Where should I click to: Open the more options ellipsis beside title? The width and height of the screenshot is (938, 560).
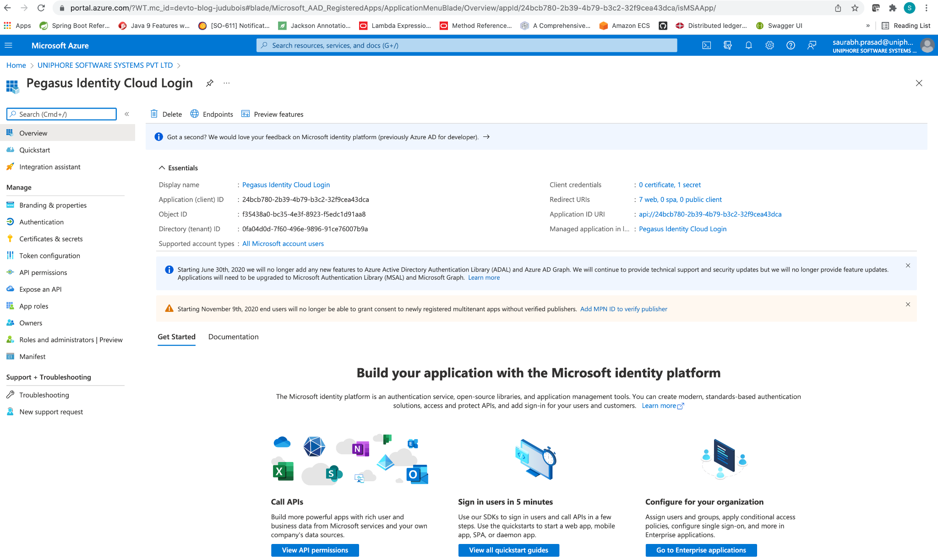(227, 83)
